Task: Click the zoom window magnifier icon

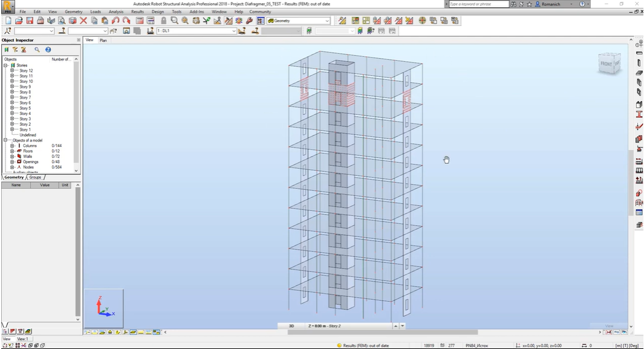Action: 175,21
